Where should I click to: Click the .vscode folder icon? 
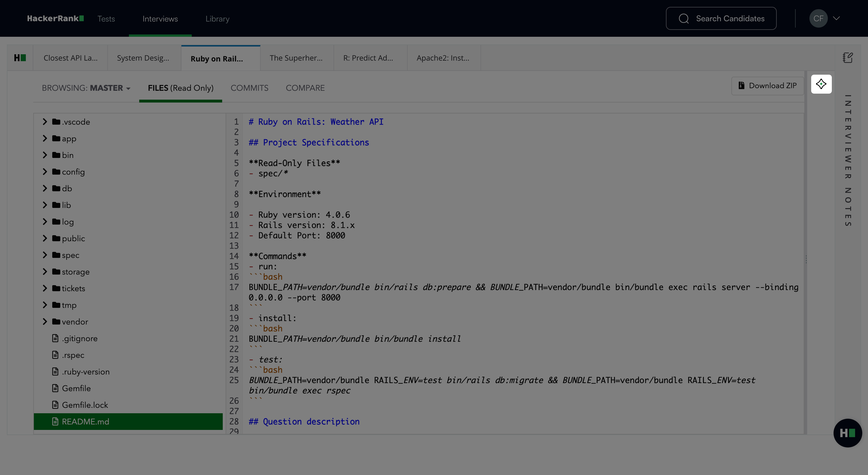(x=56, y=121)
